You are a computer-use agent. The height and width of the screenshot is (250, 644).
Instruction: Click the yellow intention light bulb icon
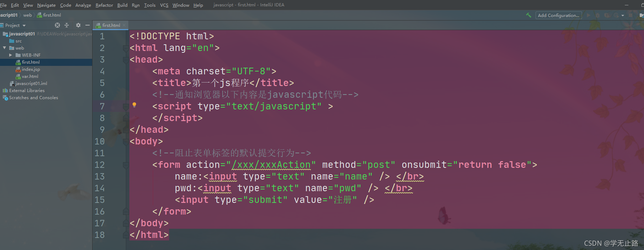[x=134, y=105]
